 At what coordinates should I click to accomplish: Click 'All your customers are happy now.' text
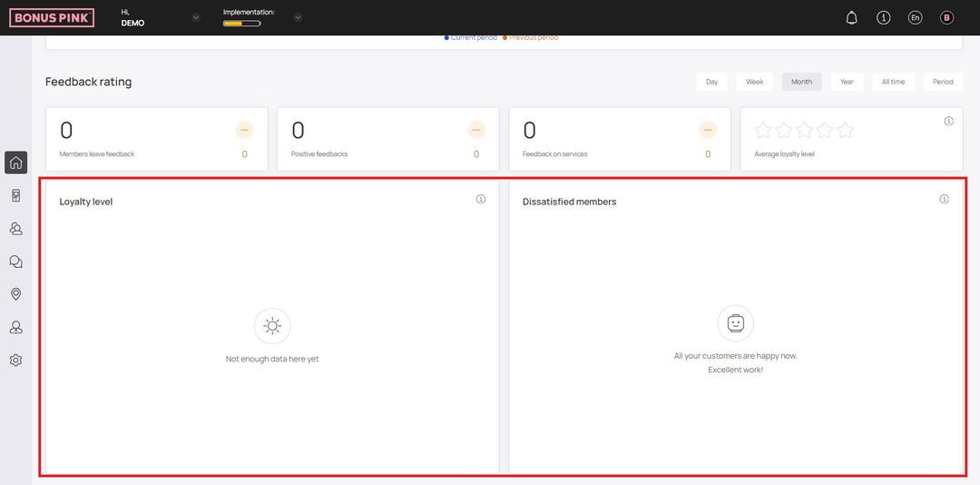click(736, 356)
